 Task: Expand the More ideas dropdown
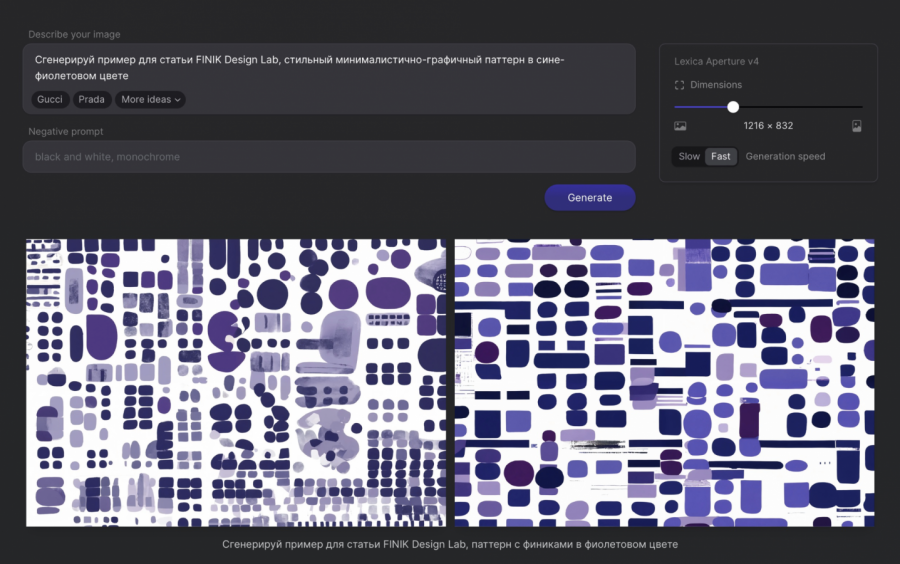[x=150, y=99]
